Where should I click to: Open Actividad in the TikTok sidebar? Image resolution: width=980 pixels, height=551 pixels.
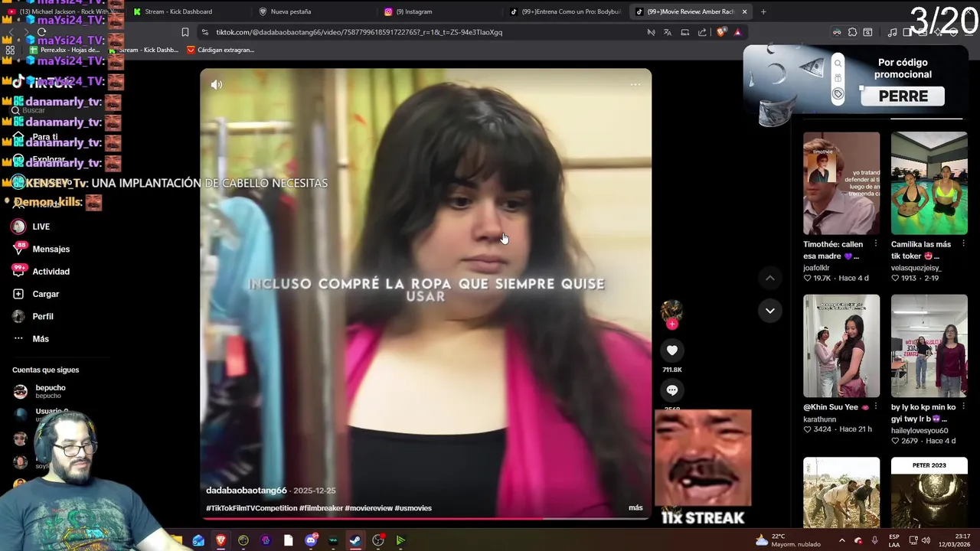(x=51, y=272)
